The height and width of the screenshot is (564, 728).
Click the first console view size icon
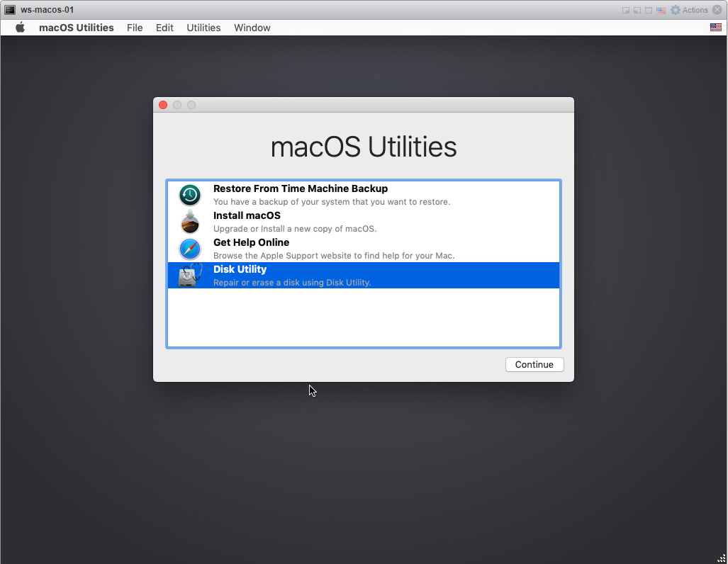626,10
